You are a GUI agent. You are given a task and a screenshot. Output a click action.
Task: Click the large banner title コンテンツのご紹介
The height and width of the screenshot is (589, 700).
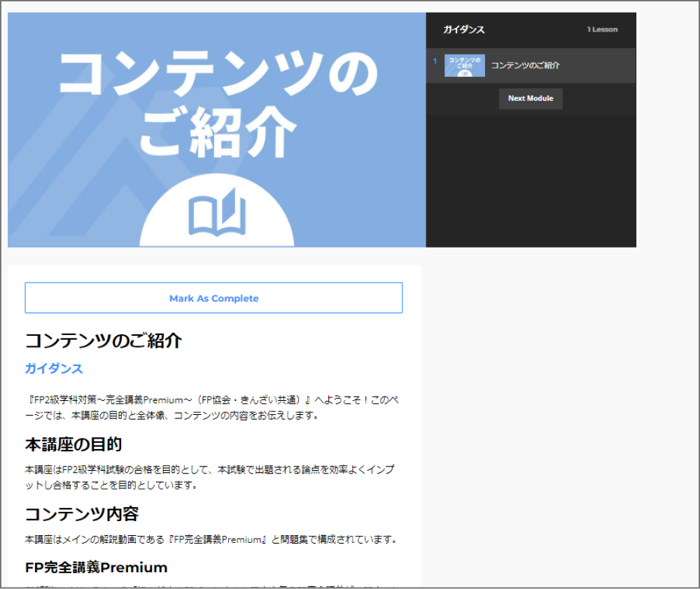click(218, 104)
